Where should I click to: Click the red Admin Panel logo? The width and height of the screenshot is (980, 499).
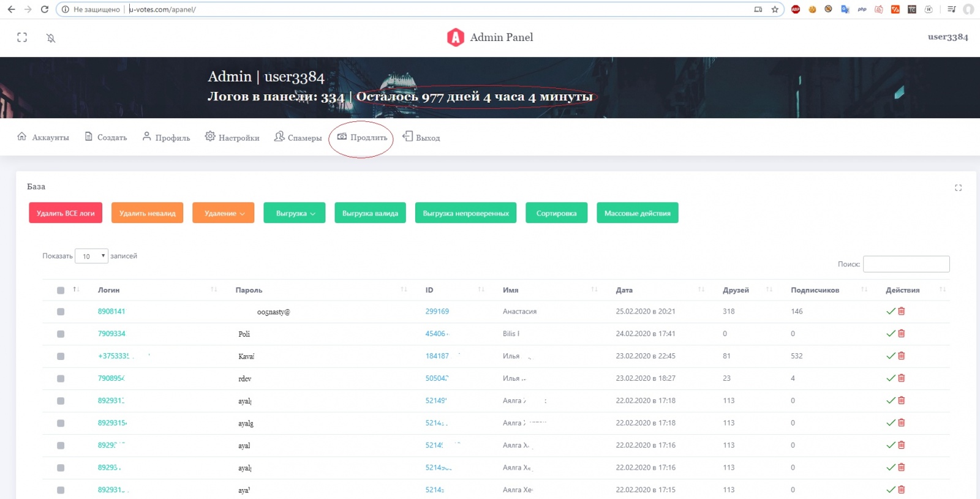click(x=455, y=37)
